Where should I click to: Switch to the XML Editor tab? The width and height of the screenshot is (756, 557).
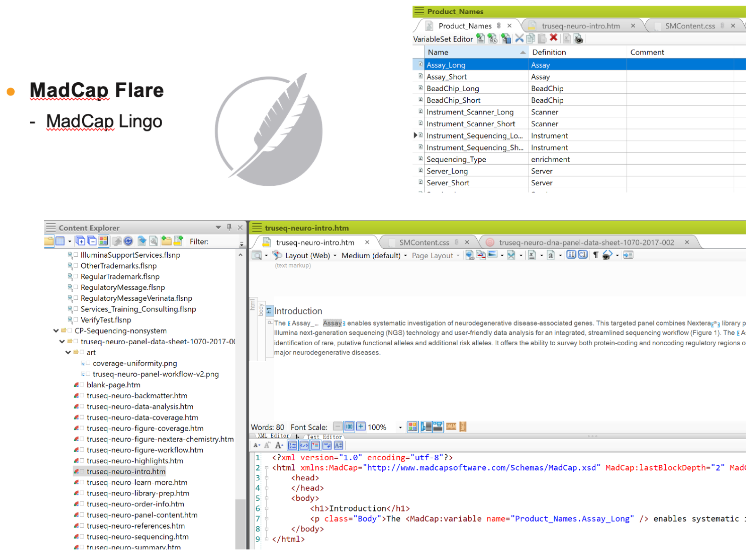[x=274, y=436]
